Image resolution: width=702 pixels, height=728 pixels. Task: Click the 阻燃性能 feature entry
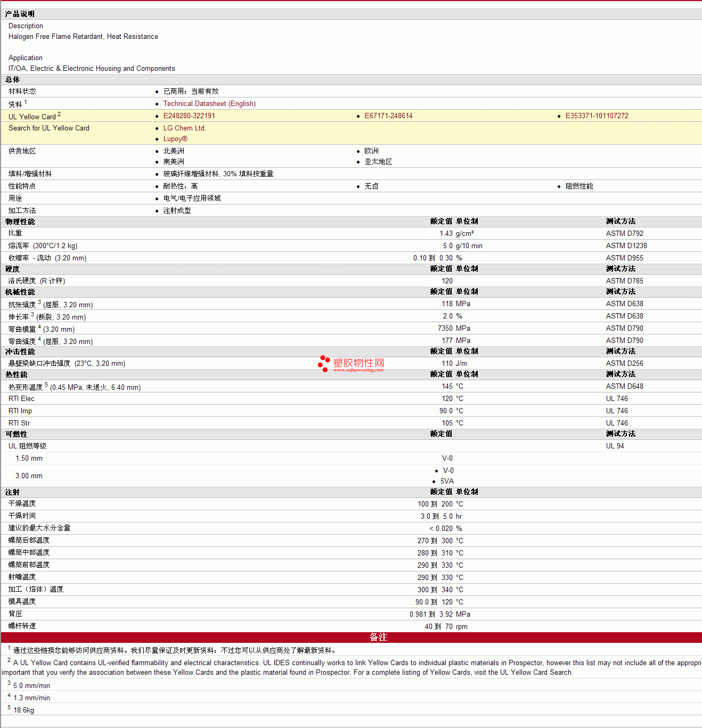click(x=579, y=186)
